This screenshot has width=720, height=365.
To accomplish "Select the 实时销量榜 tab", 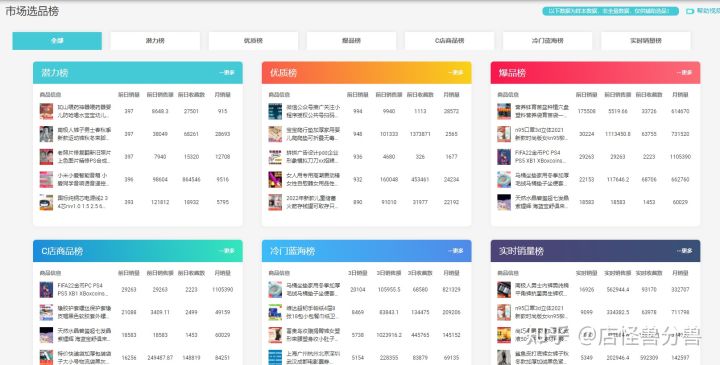I will (646, 41).
